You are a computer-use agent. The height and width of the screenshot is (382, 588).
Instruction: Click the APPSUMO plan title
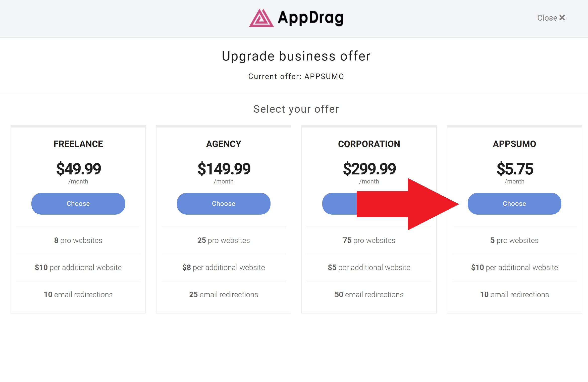(x=514, y=144)
